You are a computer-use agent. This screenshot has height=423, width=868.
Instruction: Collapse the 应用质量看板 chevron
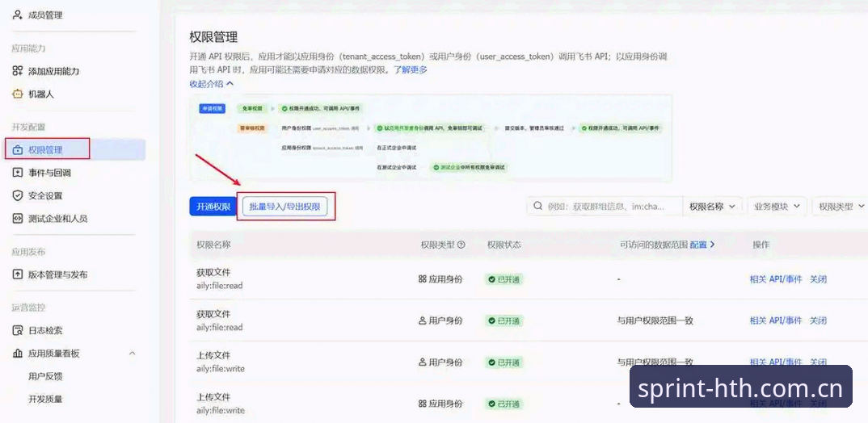point(132,354)
